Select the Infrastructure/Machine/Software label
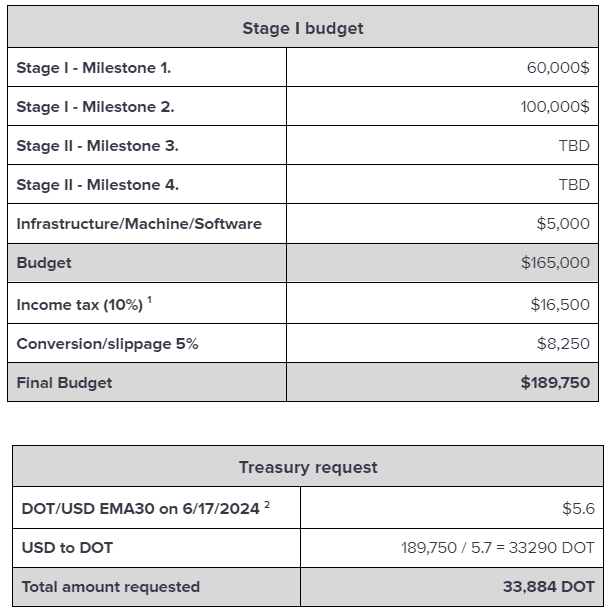Image resolution: width=609 pixels, height=614 pixels. (139, 224)
